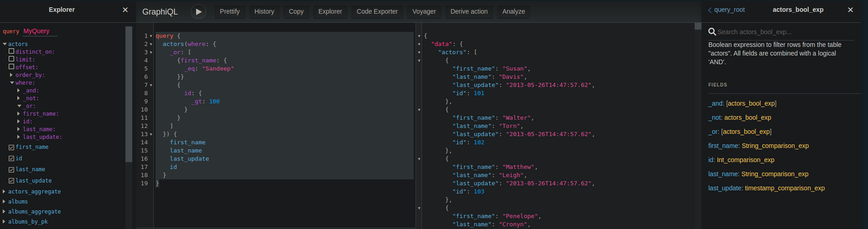Fold actors block at line 2

[151, 44]
